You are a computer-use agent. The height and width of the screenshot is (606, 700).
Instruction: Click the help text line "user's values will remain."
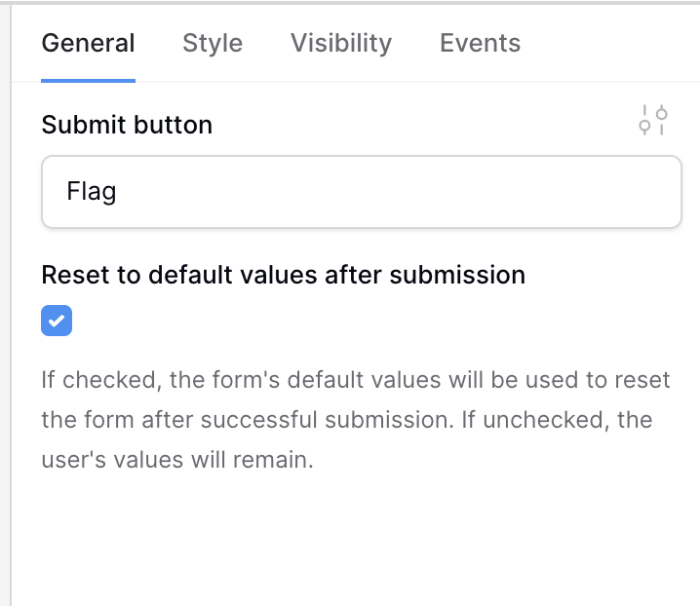point(177,460)
